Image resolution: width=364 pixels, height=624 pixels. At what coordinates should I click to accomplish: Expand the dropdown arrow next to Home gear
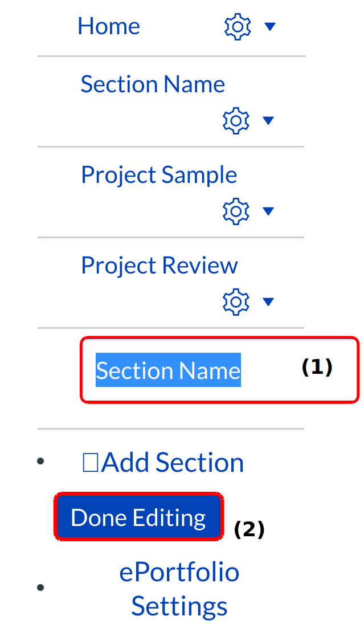[270, 27]
